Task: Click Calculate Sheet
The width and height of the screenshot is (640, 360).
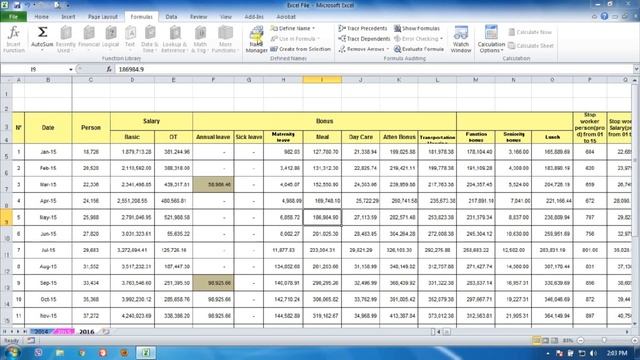Action: pyautogui.click(x=531, y=46)
